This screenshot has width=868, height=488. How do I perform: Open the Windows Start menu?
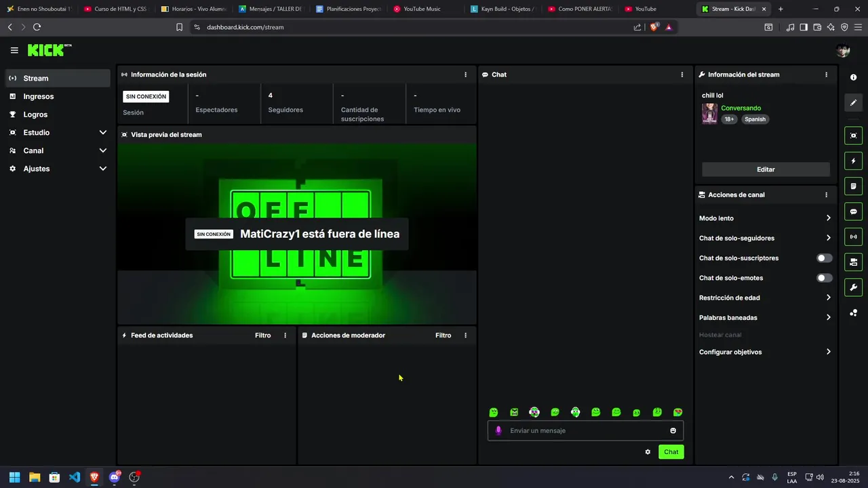coord(14,477)
